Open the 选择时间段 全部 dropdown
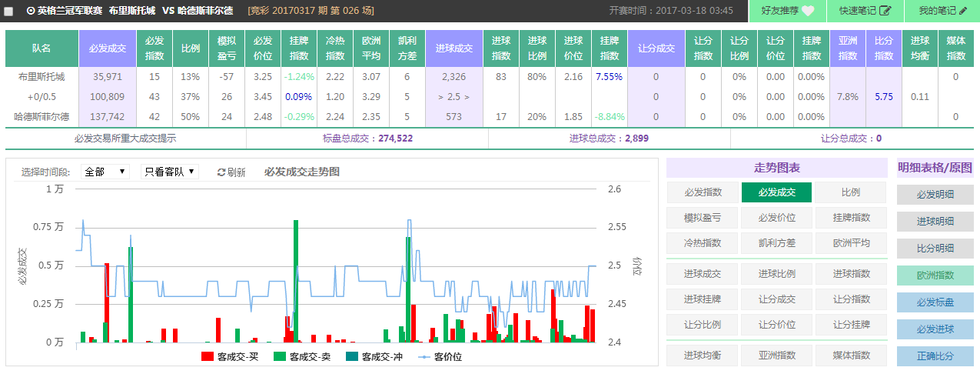 [x=105, y=172]
